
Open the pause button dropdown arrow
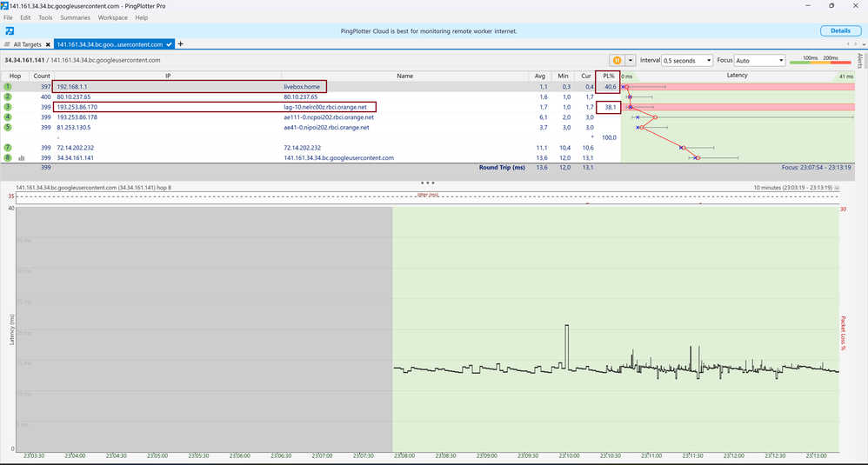(x=631, y=61)
